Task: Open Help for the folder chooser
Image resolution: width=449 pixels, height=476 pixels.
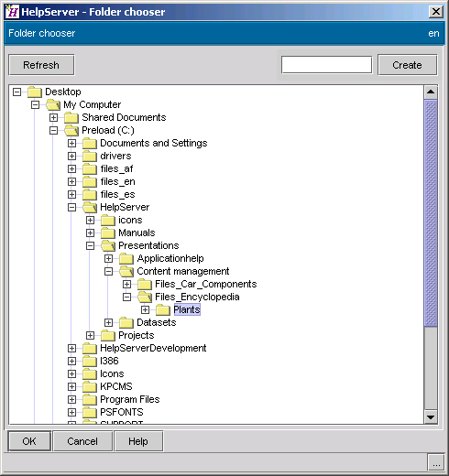Action: (138, 441)
